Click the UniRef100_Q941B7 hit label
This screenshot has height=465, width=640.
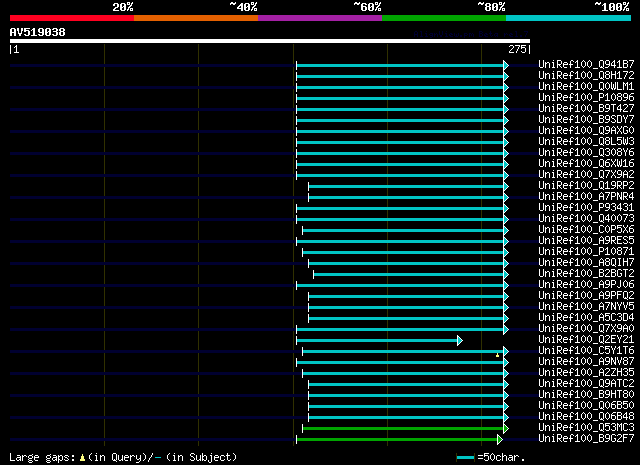(x=586, y=65)
